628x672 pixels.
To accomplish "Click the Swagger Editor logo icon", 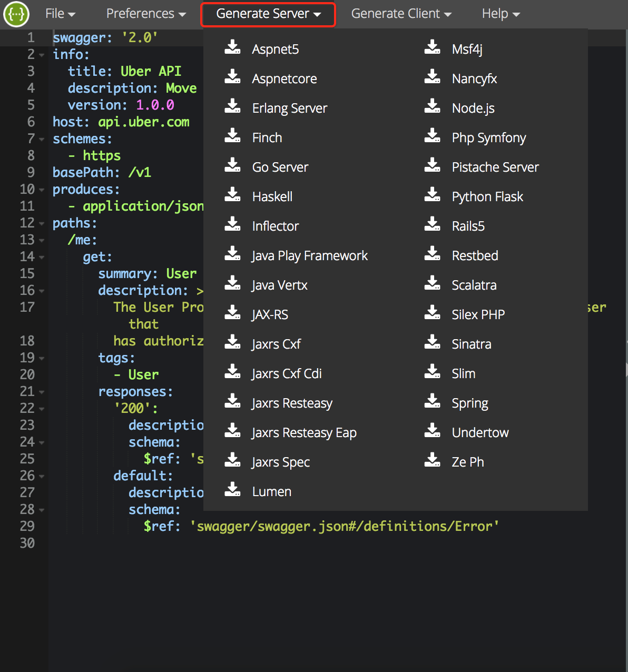I will (16, 14).
